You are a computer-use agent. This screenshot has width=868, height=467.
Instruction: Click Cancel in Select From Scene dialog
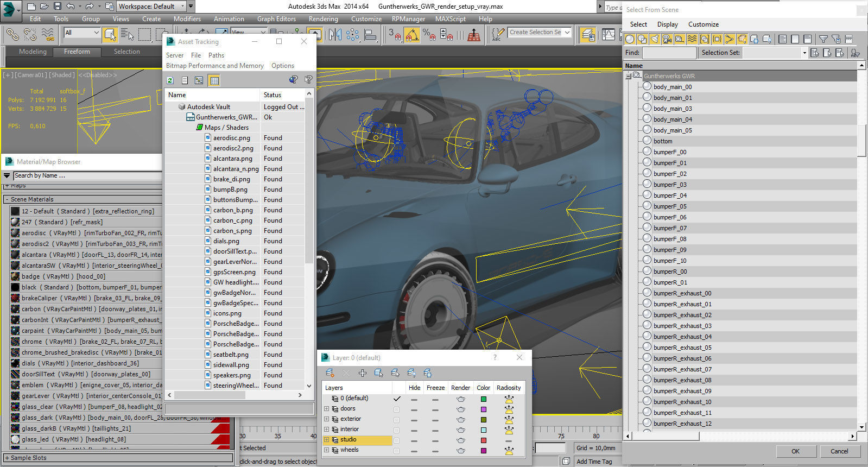click(839, 451)
